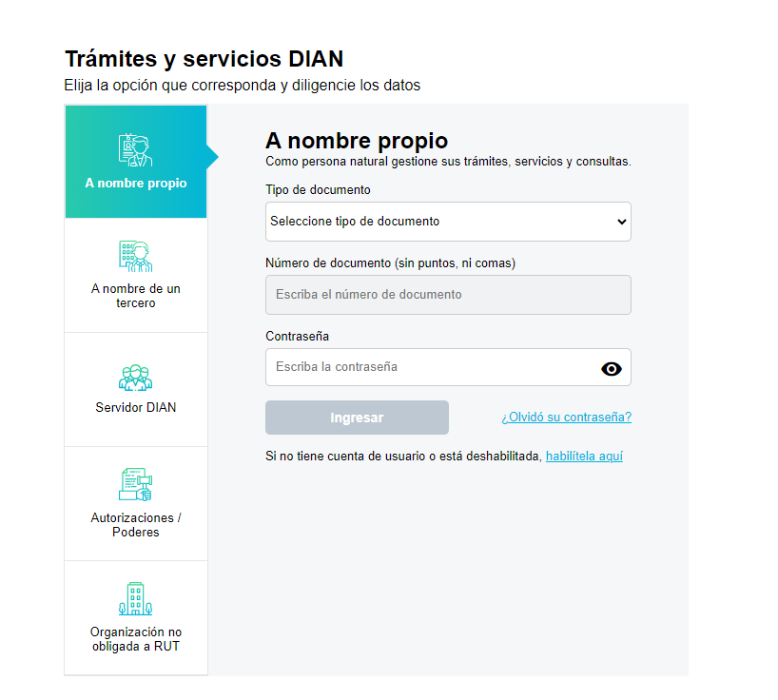The image size is (778, 700).
Task: Click the gavel document Autorizaciones icon
Action: point(135,484)
